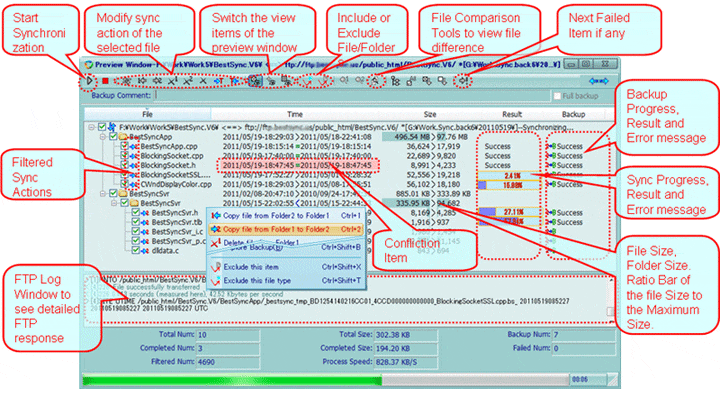
Task: Uncheck the BestSyncApp folder checkbox
Action: click(x=113, y=137)
